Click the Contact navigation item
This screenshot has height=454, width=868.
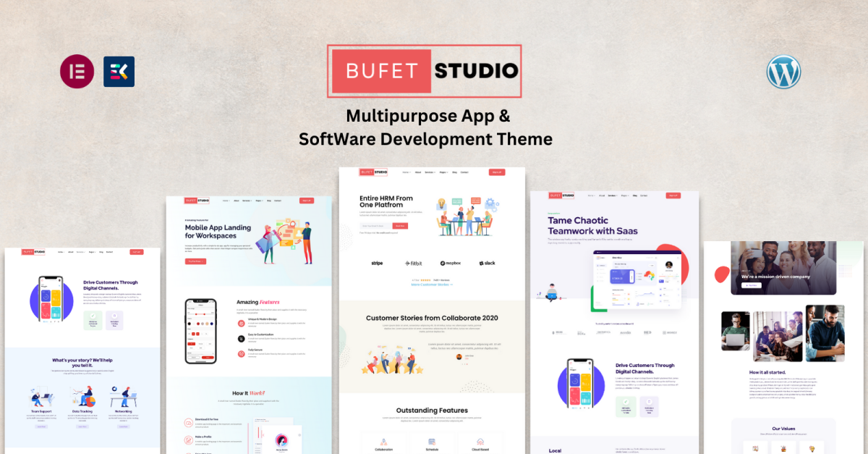click(464, 172)
